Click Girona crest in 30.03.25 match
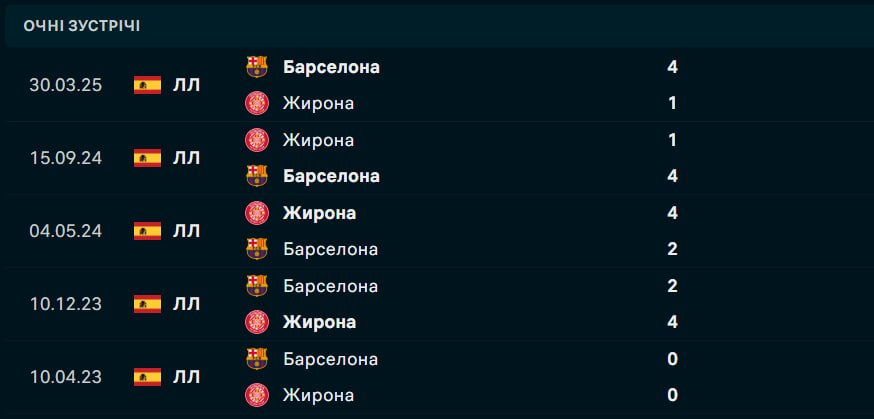The image size is (874, 419). (257, 103)
